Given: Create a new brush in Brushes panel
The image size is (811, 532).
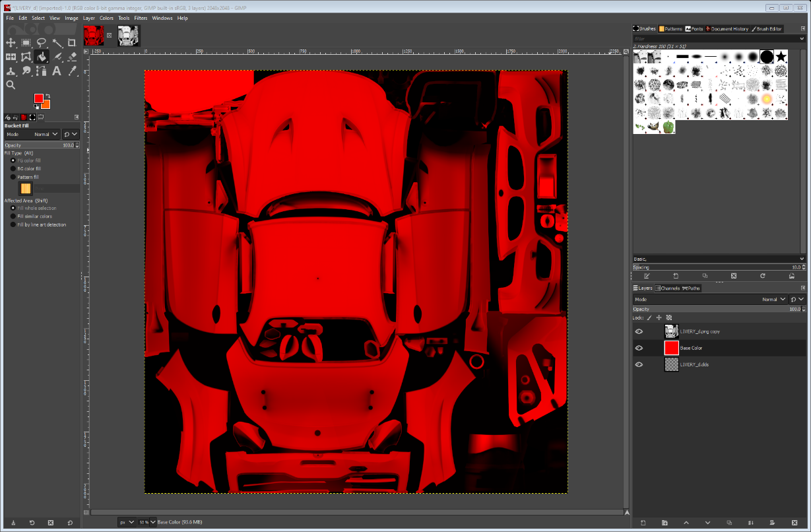Looking at the screenshot, I should pos(676,276).
